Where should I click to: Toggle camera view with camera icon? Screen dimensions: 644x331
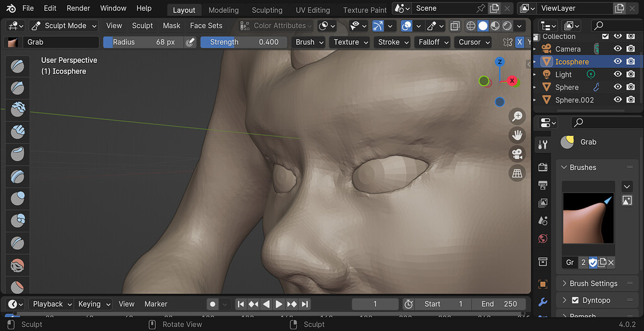517,154
